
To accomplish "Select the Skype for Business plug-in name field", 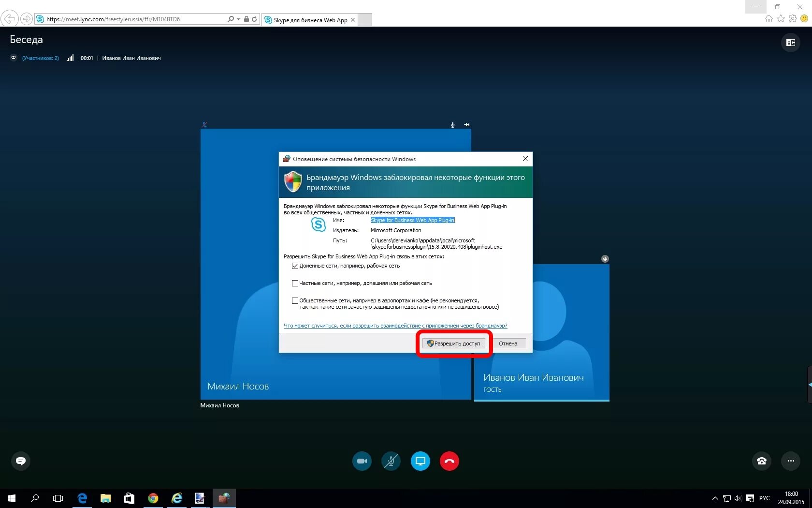I will (413, 220).
